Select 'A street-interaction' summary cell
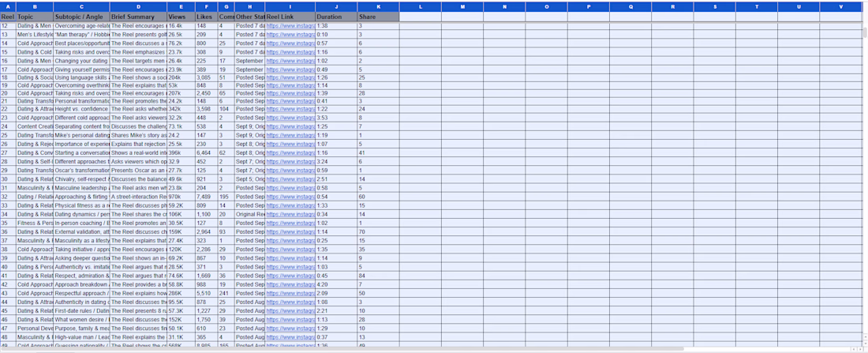 [x=138, y=197]
